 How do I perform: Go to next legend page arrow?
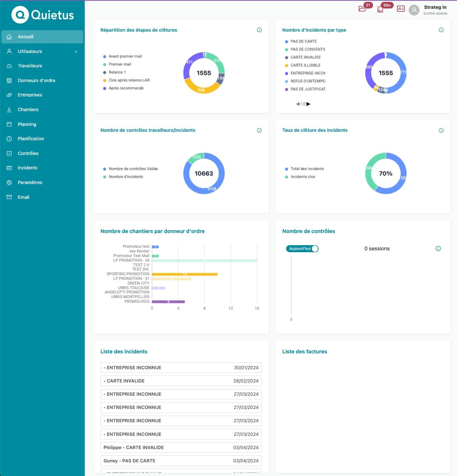(309, 104)
